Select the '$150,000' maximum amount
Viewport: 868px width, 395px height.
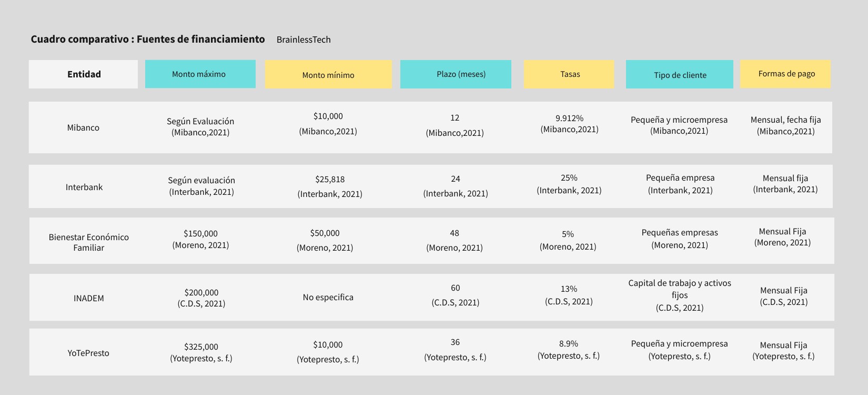[x=200, y=234]
